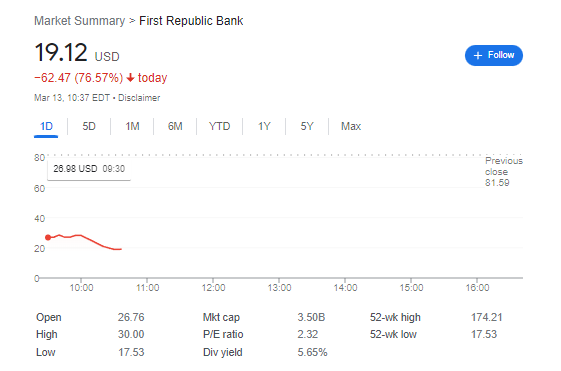
Task: Select the 1D time range tab
Action: pyautogui.click(x=46, y=126)
